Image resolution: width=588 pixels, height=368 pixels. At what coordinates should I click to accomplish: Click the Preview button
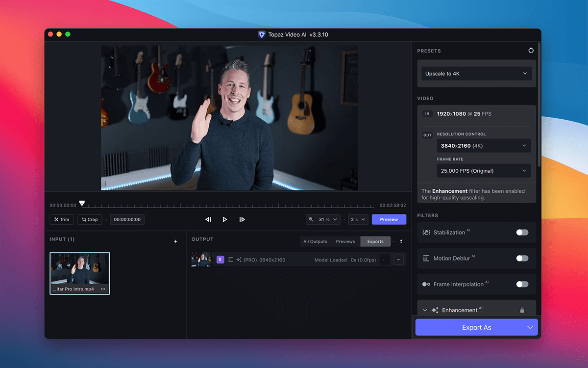click(x=389, y=219)
